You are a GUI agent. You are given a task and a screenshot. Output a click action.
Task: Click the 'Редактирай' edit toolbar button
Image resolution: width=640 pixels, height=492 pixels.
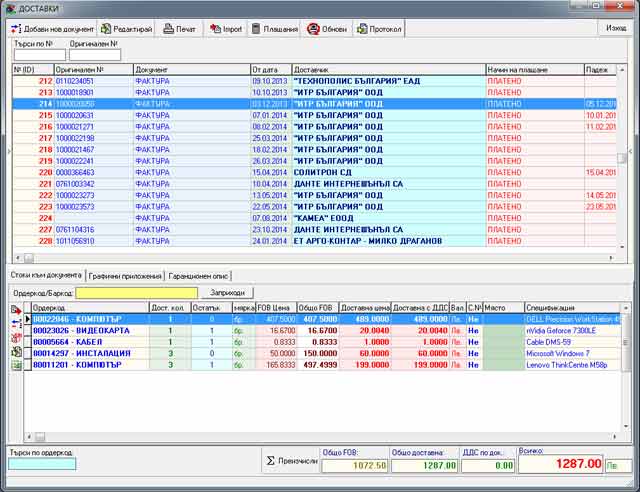(x=127, y=29)
